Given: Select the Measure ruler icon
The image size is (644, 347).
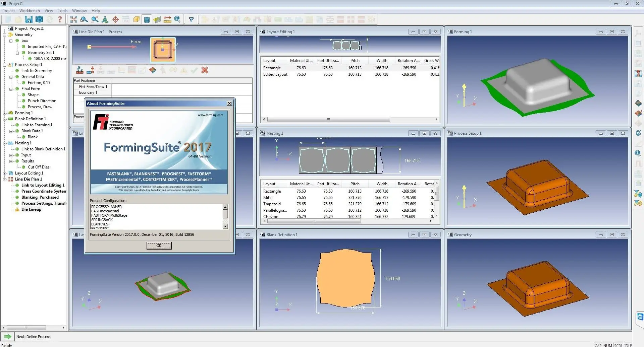Looking at the screenshot, I should click(167, 19).
